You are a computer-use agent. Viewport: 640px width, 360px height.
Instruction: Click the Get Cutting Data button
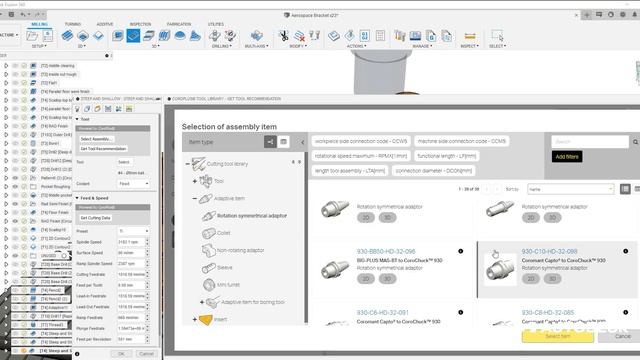(96, 218)
